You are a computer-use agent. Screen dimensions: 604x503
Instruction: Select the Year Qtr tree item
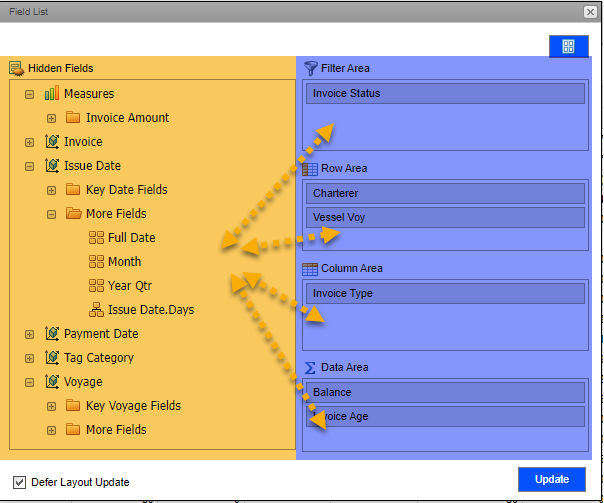tap(130, 285)
